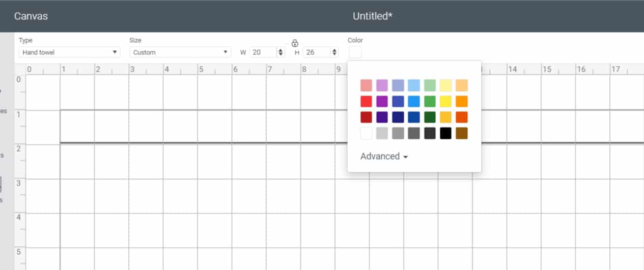Select the light green swatch
The width and height of the screenshot is (644, 270).
[x=430, y=85]
